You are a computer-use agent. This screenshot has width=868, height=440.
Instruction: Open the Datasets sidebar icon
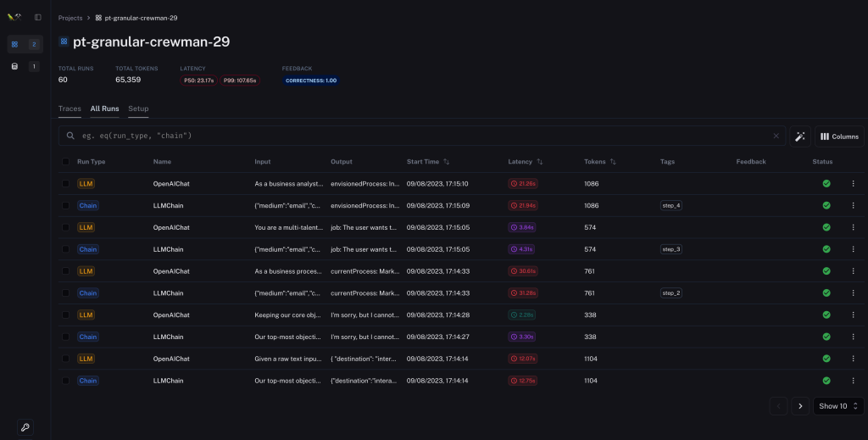(15, 66)
